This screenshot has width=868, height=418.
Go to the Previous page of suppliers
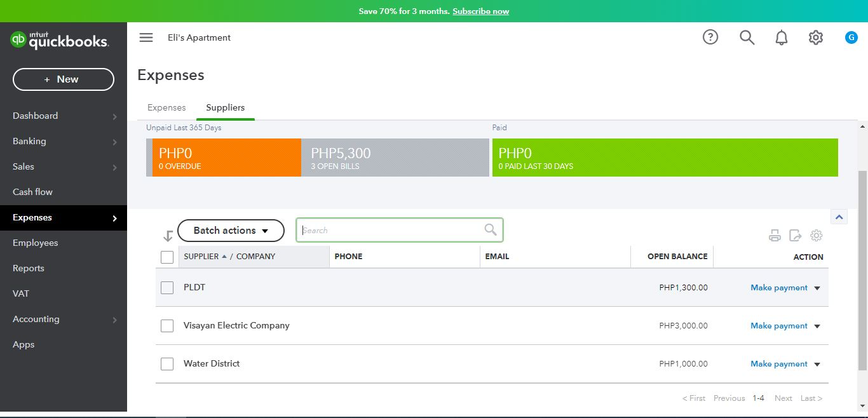(729, 398)
